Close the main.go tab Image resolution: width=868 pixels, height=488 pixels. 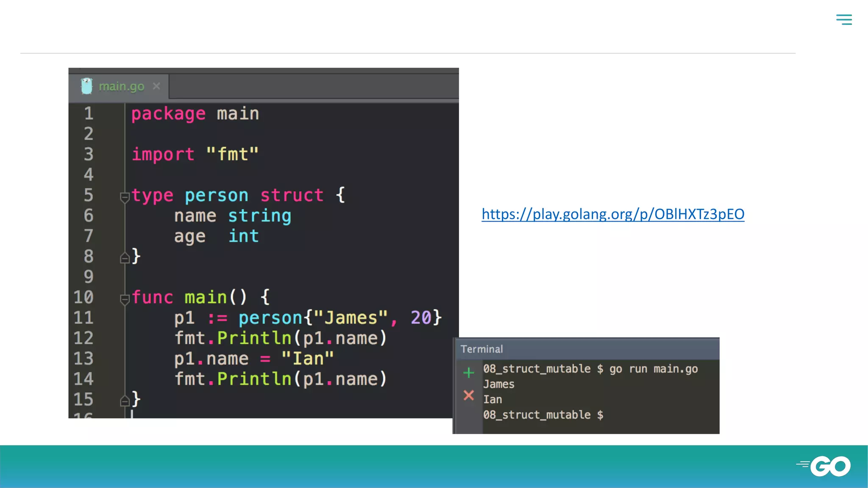156,86
